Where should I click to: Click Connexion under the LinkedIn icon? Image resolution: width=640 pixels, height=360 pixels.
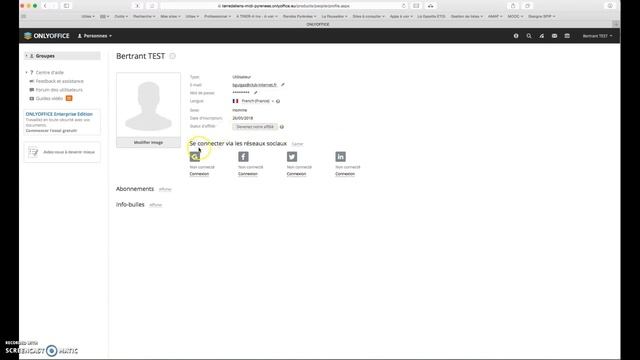pyautogui.click(x=345, y=174)
